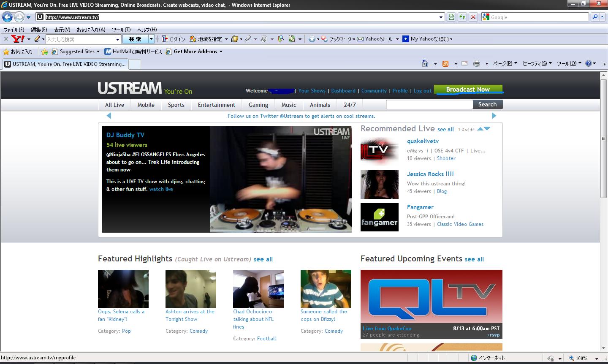Click the compatibility view icon next to address bar

coord(451,17)
